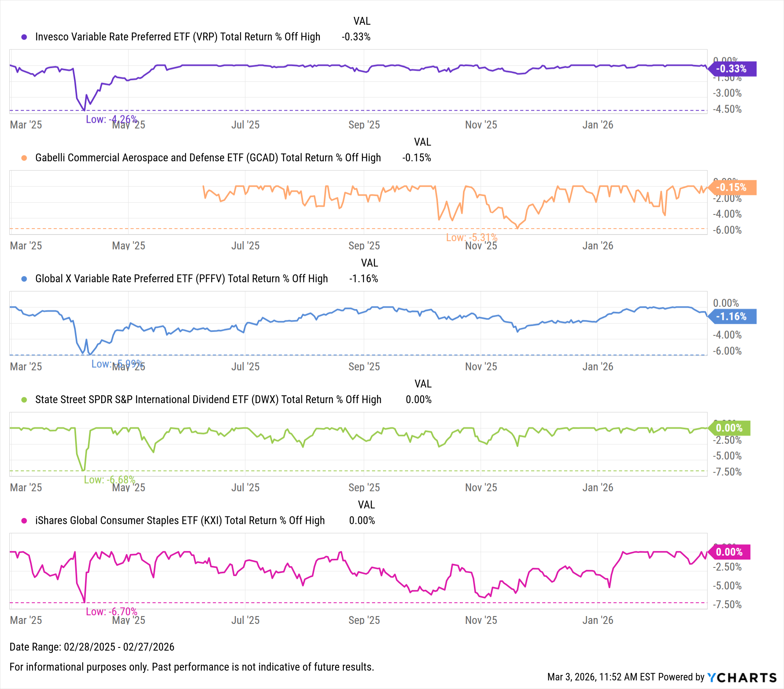The image size is (784, 689).
Task: Open the State Street SPDR International Dividend label
Action: [x=208, y=400]
